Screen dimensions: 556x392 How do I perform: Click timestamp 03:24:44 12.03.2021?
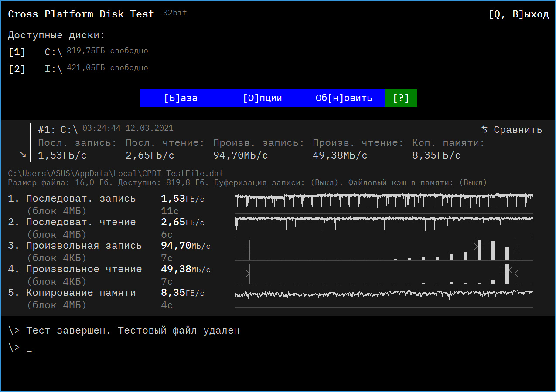128,128
